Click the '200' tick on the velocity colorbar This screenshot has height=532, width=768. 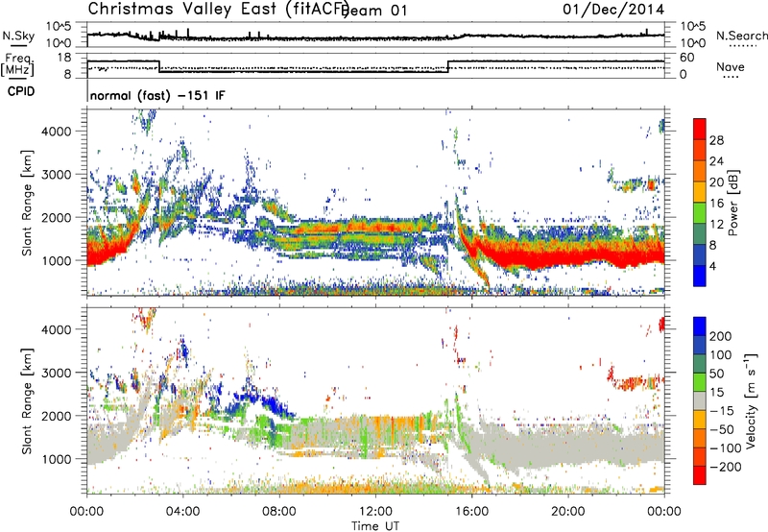point(721,336)
